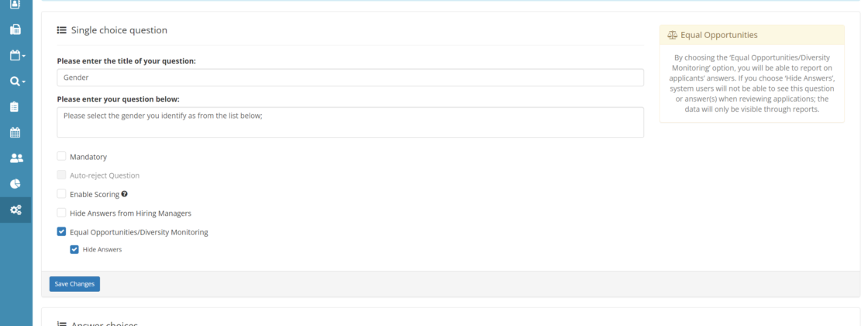Open the calendar dropdown in sidebar
The height and width of the screenshot is (326, 868).
(x=16, y=55)
